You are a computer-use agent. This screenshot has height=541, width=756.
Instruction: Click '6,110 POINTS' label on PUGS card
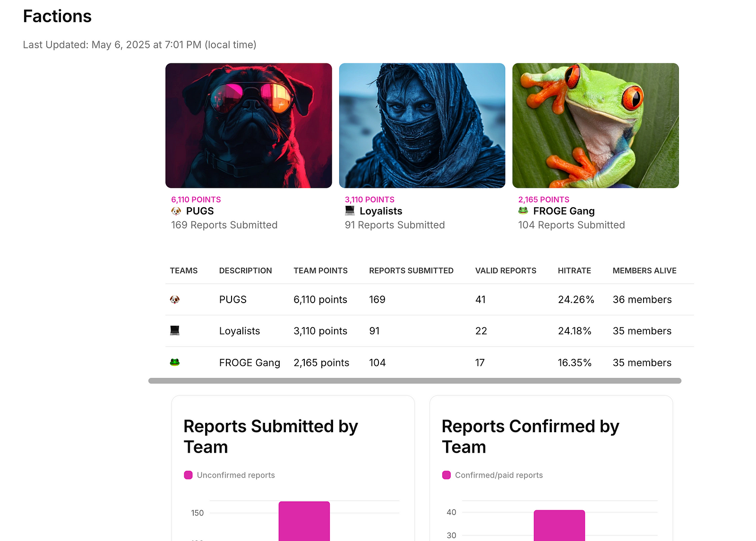[196, 200]
